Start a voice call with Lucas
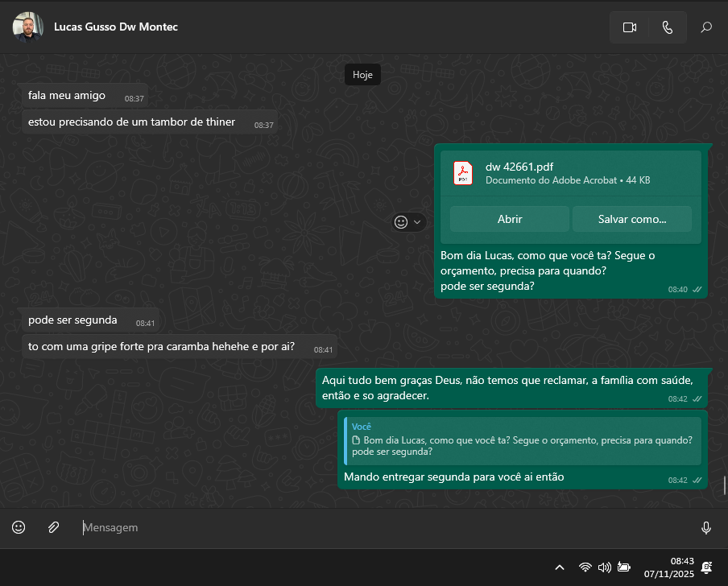The height and width of the screenshot is (586, 728). (x=667, y=27)
